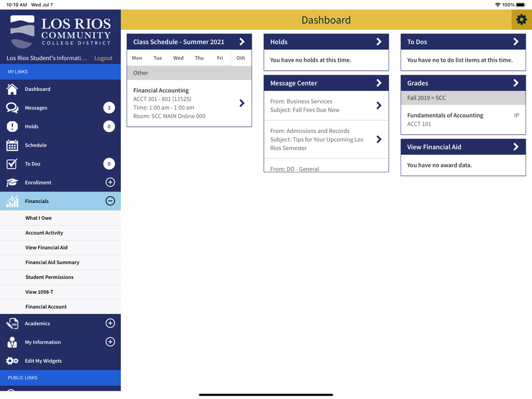
Task: Click the Messages speech bubble icon
Action: [12, 107]
